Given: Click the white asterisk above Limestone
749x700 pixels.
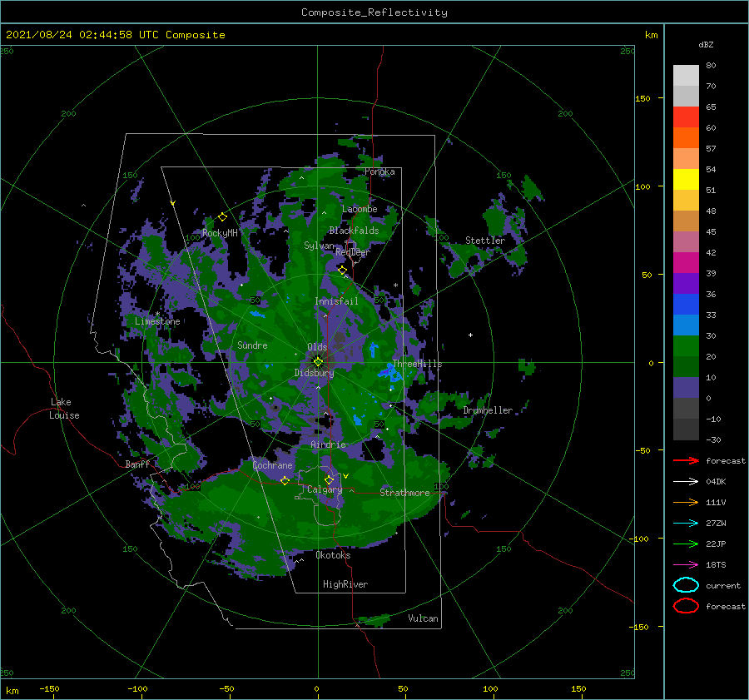Looking at the screenshot, I should 157,314.
